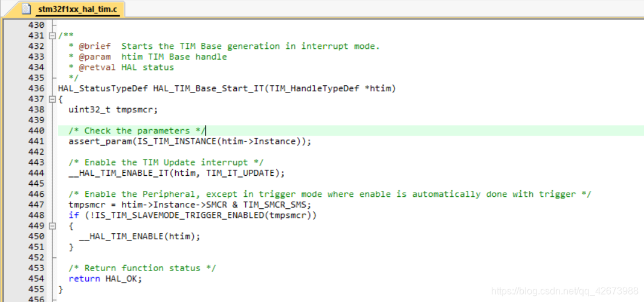The height and width of the screenshot is (302, 644).
Task: Click the assert_param call at line 441
Action: pos(190,141)
